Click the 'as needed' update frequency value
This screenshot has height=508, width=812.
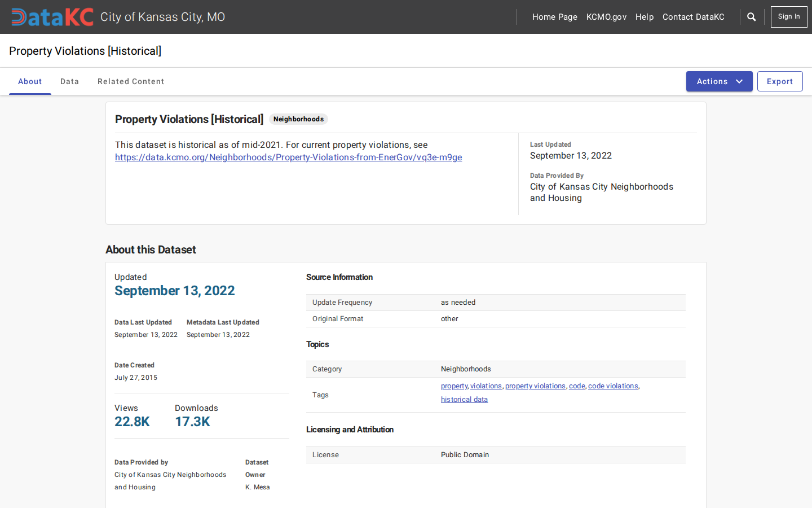click(x=458, y=303)
